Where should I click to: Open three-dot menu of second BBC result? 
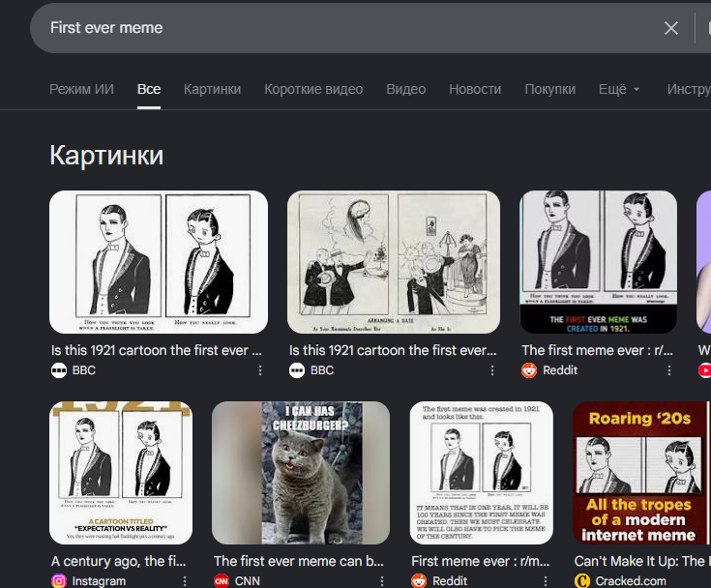(x=492, y=370)
